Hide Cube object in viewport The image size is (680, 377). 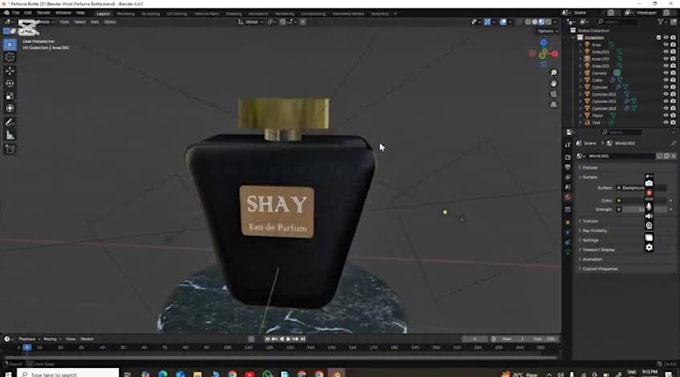tap(666, 80)
